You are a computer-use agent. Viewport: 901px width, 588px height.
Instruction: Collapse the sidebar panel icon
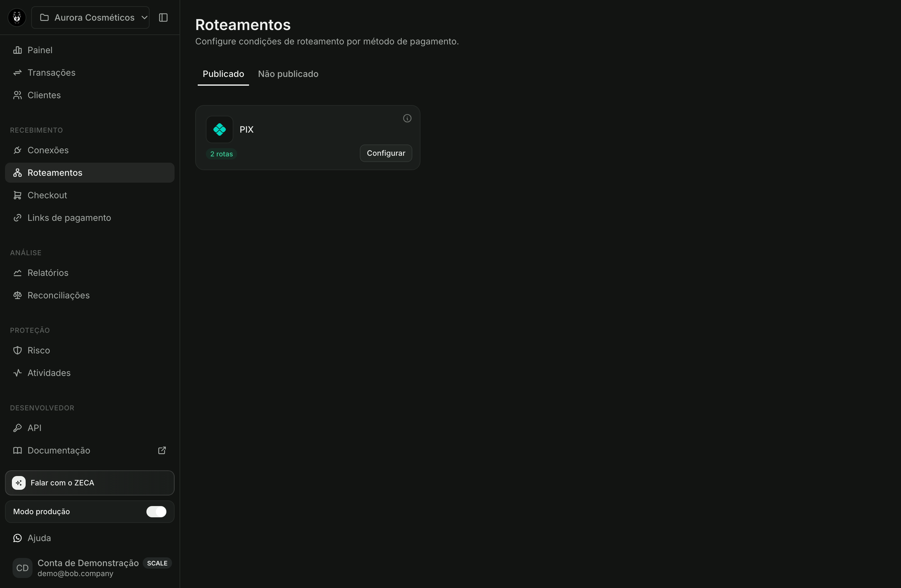(163, 18)
